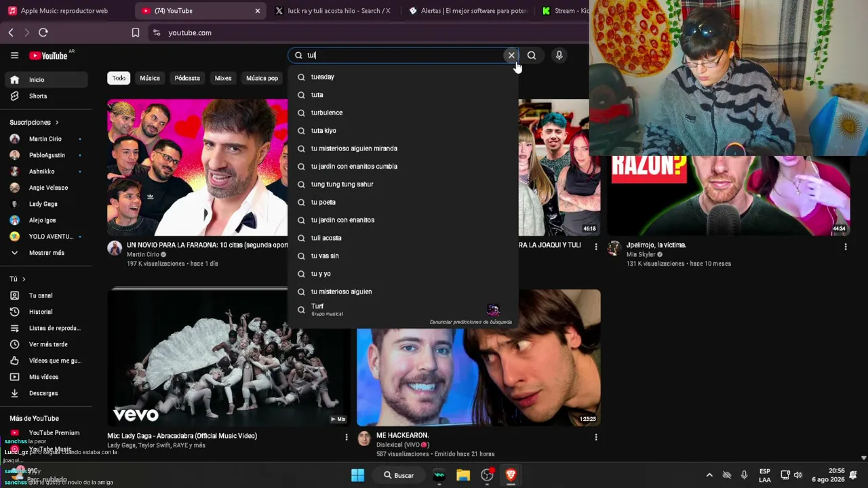
Task: Select the Música pop filter chip
Action: 262,78
